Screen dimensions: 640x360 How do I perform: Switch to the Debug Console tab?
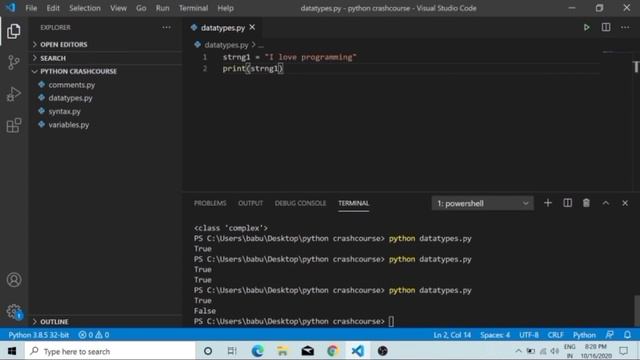click(x=300, y=203)
